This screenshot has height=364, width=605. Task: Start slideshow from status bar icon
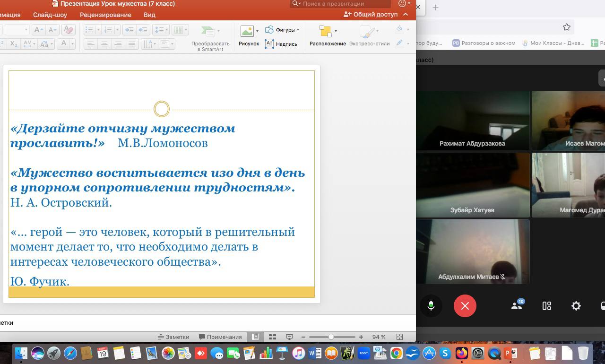(x=289, y=337)
